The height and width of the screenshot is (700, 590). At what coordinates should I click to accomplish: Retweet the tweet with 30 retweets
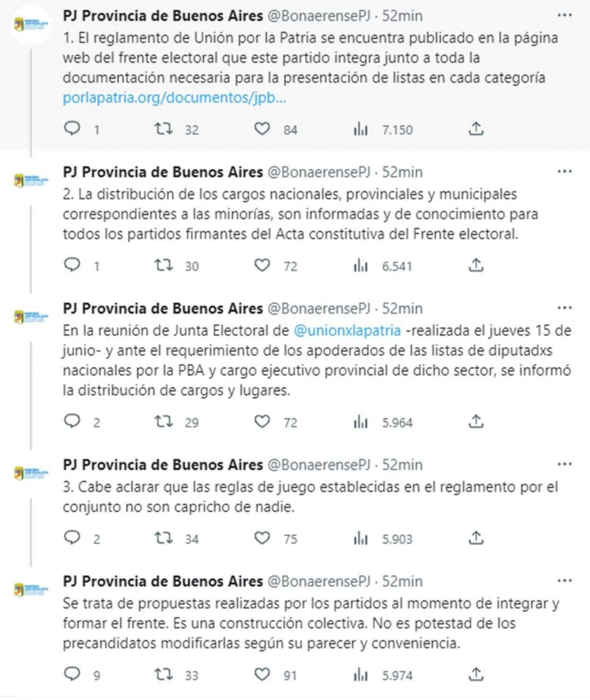164,265
